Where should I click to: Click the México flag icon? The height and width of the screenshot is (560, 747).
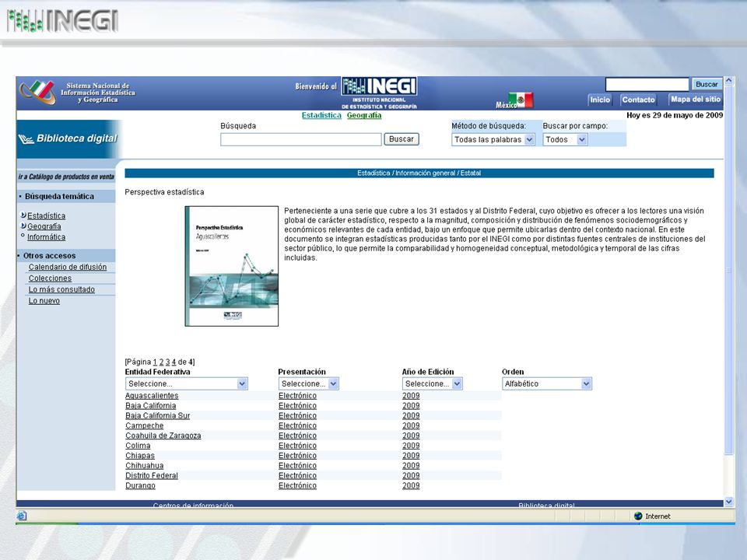click(x=521, y=100)
